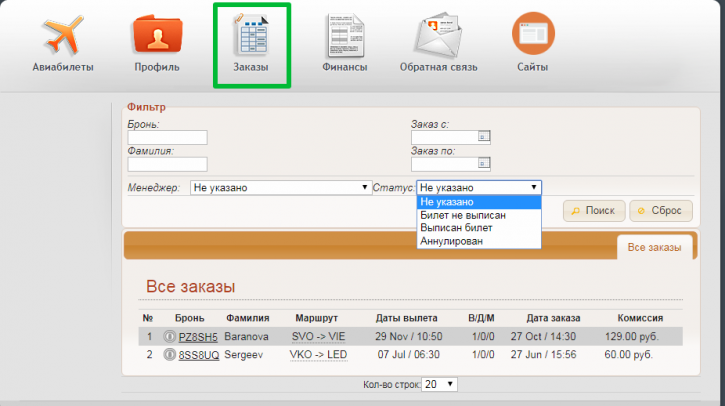Click the Бронь column header
725x406 pixels.
pos(190,318)
